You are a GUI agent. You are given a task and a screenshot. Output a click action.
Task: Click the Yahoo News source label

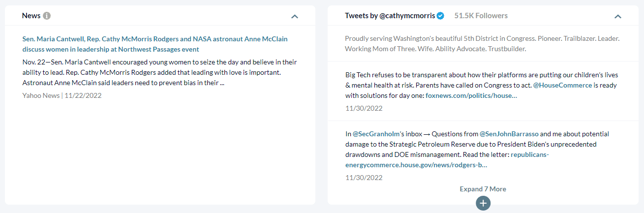[41, 95]
